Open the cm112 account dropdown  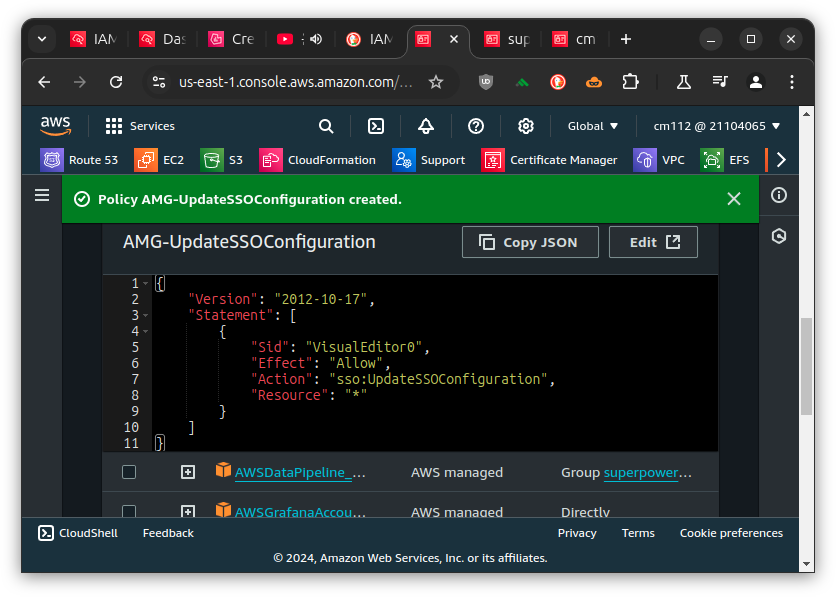(717, 126)
